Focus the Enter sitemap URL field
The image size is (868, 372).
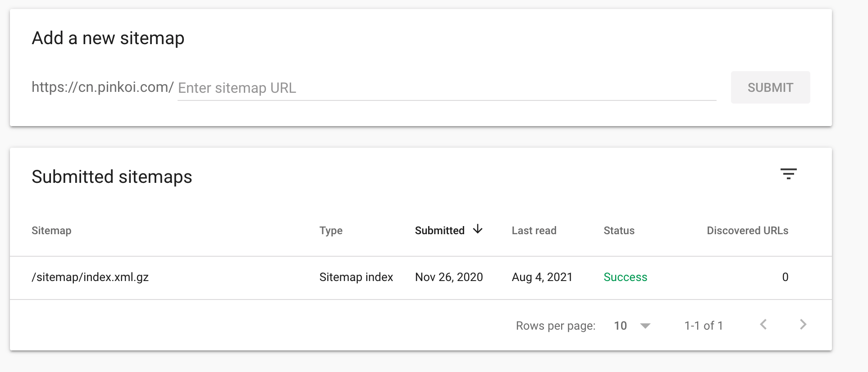[446, 88]
